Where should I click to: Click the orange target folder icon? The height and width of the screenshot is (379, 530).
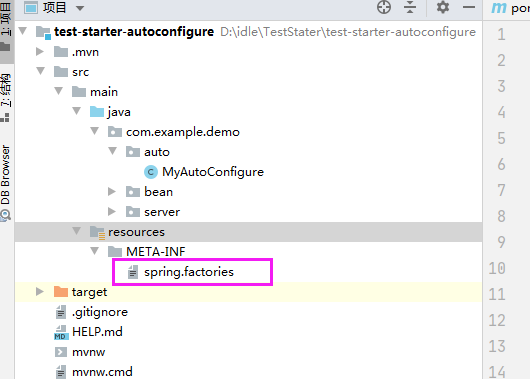[x=61, y=292]
